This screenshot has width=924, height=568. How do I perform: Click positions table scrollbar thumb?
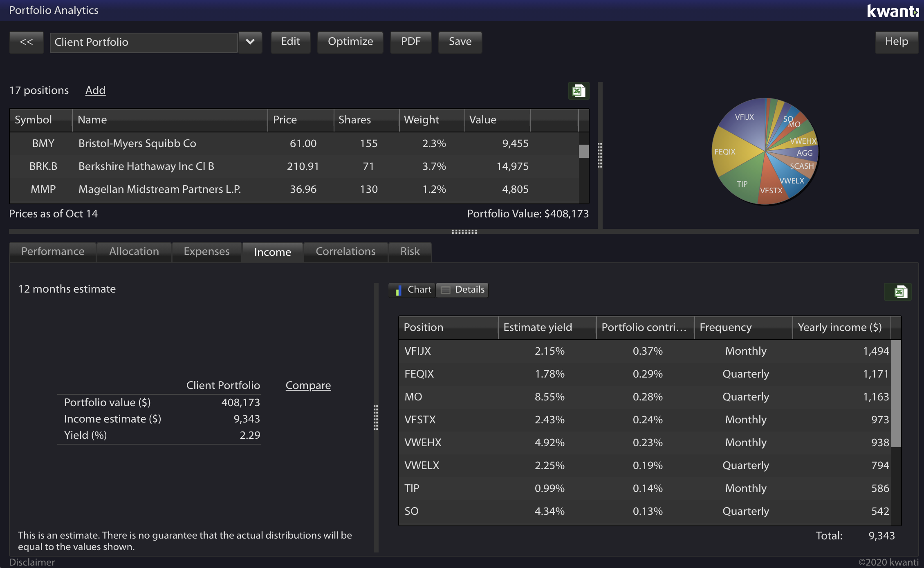coord(584,151)
